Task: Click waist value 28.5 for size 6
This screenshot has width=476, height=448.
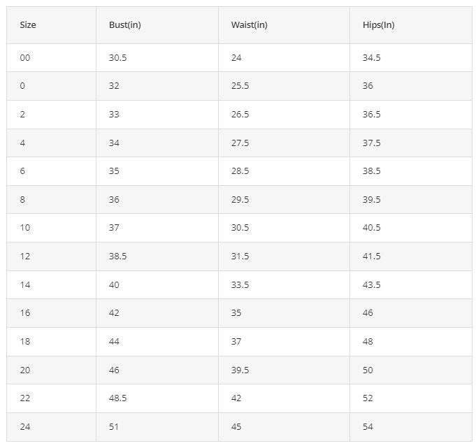Action: pyautogui.click(x=240, y=171)
